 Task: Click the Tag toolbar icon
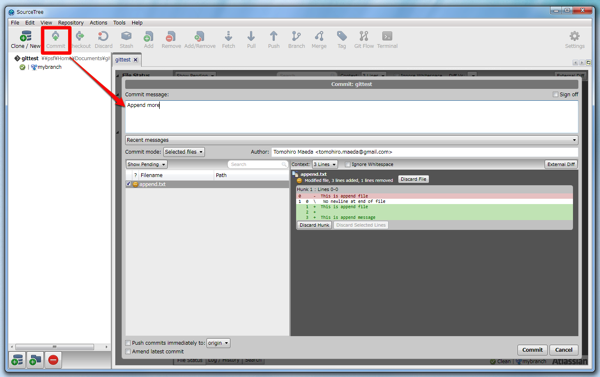pyautogui.click(x=342, y=39)
